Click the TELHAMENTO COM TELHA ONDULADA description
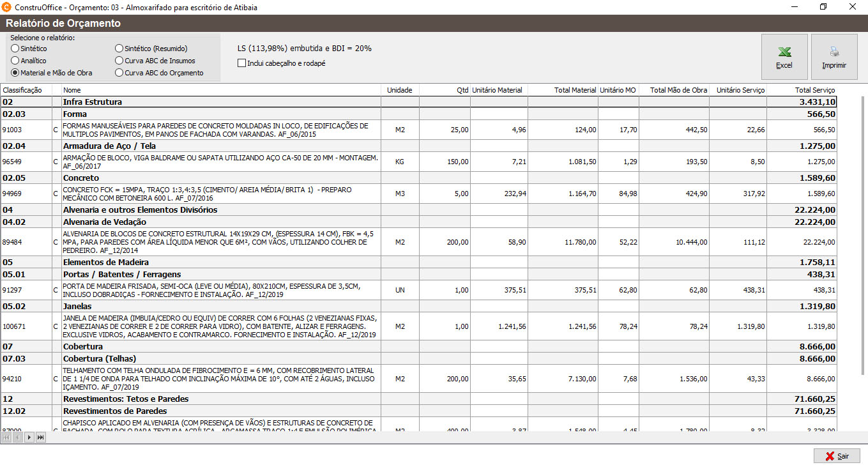This screenshot has height=465, width=868. (x=221, y=379)
